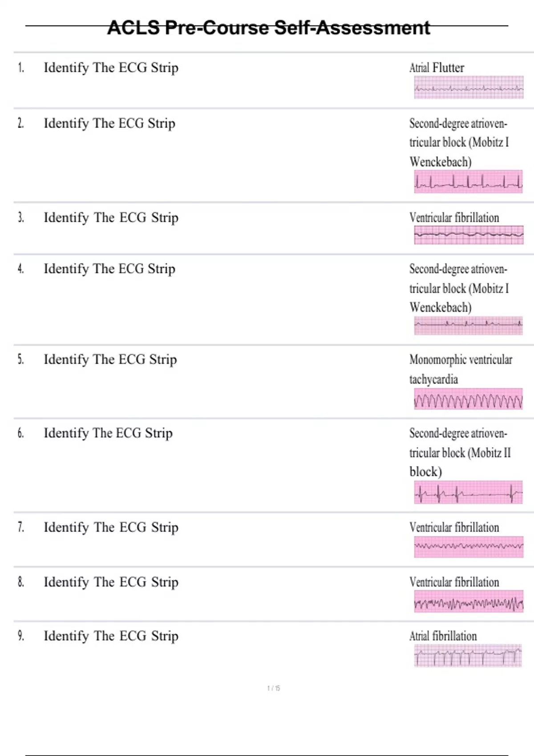Select the Mobitz I strip for question 2

pos(468,181)
